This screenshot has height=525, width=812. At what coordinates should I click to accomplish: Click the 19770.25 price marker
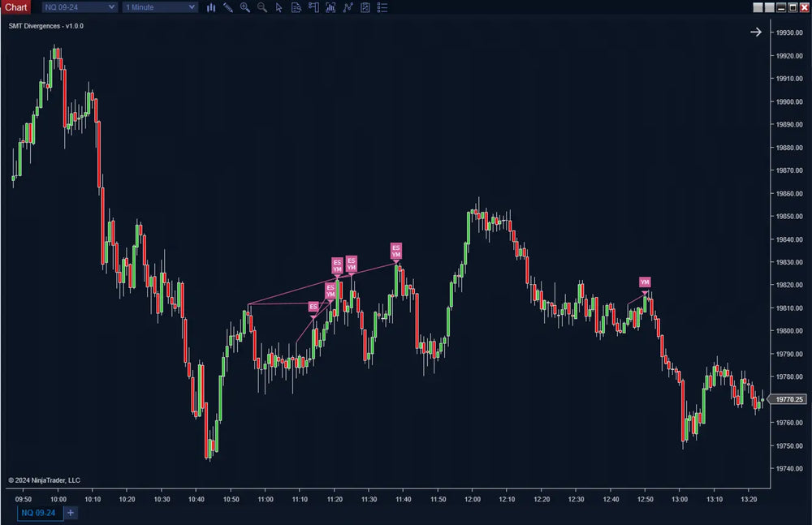[x=788, y=398]
